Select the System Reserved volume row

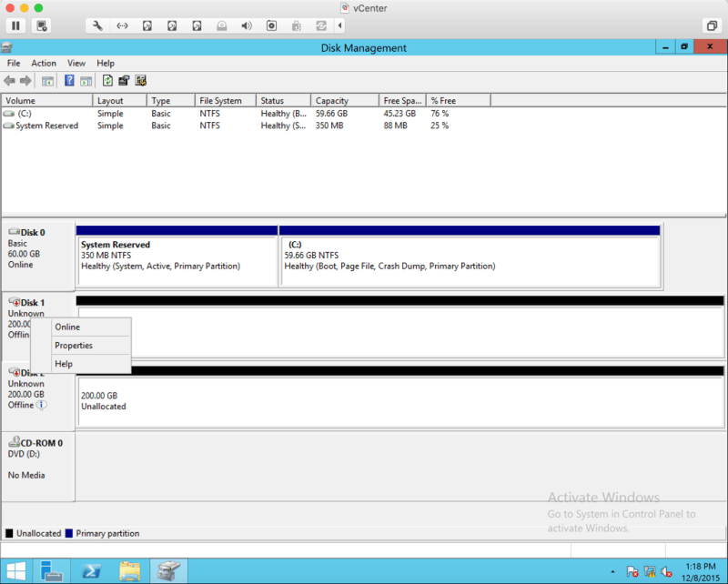[46, 126]
